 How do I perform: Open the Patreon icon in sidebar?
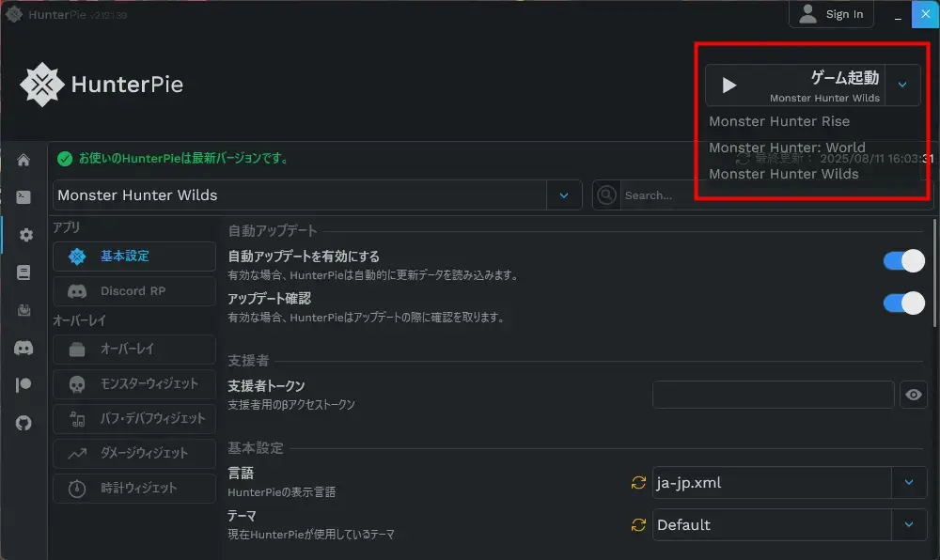pyautogui.click(x=23, y=384)
